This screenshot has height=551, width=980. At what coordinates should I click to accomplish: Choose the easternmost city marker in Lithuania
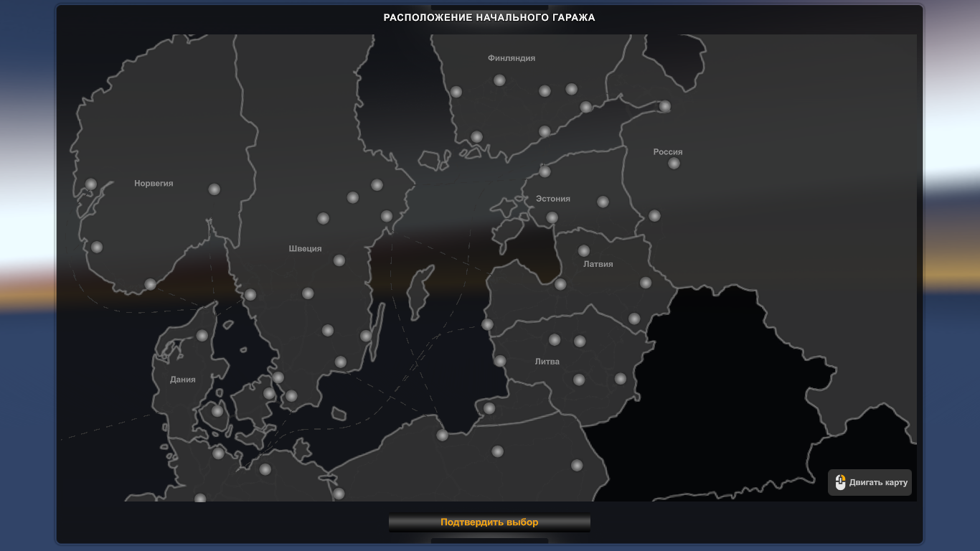pos(621,378)
